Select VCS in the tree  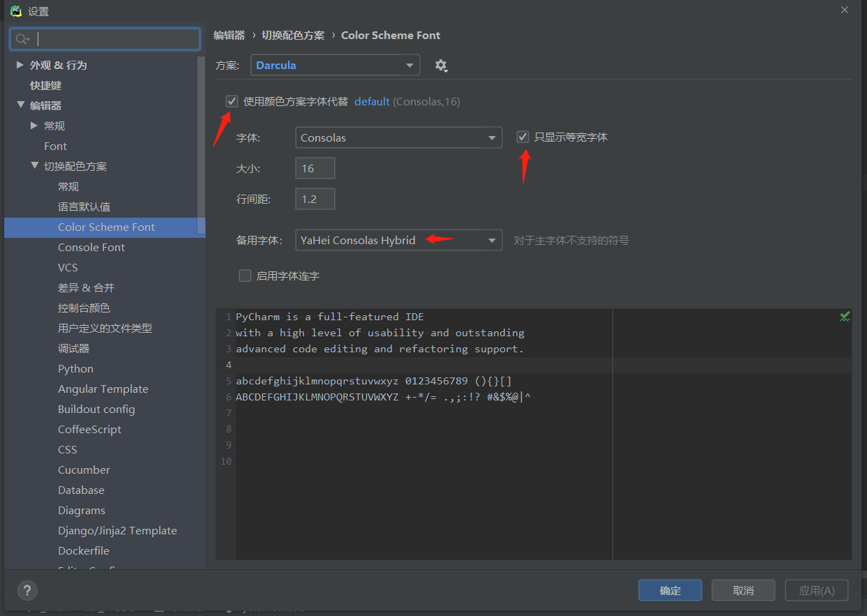pyautogui.click(x=68, y=267)
